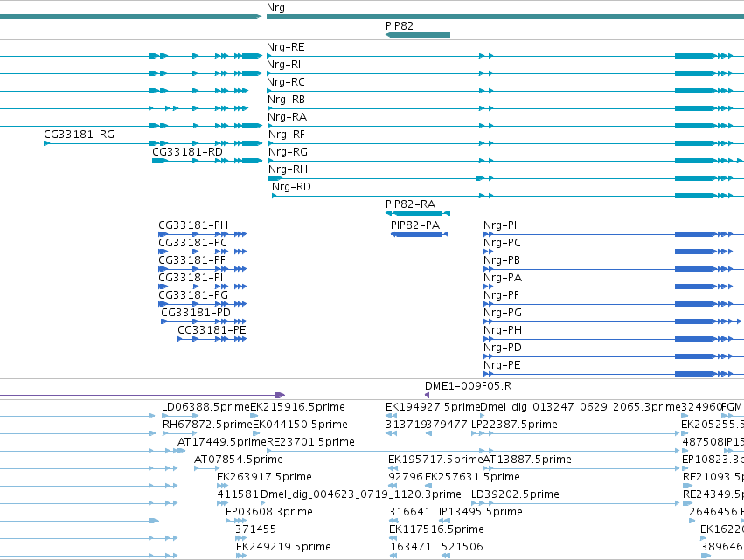The image size is (744, 560).
Task: Select the Nrg-RA transcript label
Action: tap(287, 117)
